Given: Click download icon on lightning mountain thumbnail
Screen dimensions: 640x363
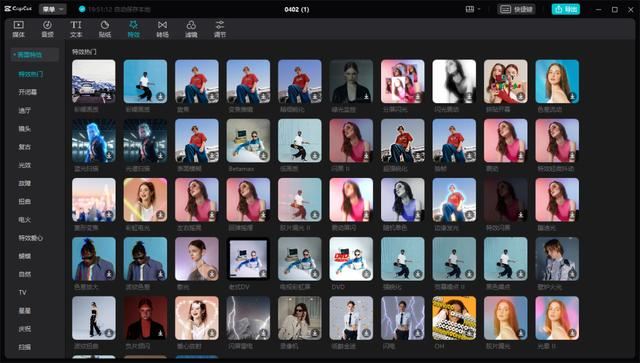Looking at the screenshot, I should tap(264, 333).
